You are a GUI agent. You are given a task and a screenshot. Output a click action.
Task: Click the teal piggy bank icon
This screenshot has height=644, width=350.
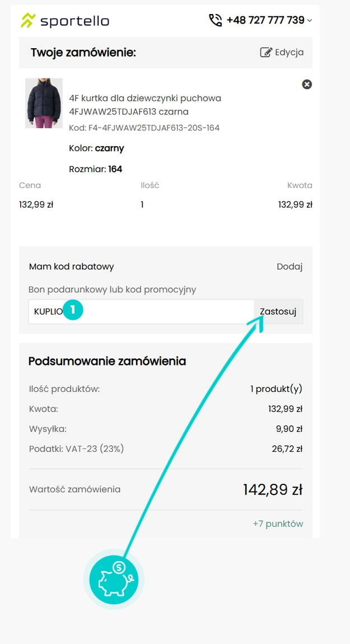(x=114, y=579)
